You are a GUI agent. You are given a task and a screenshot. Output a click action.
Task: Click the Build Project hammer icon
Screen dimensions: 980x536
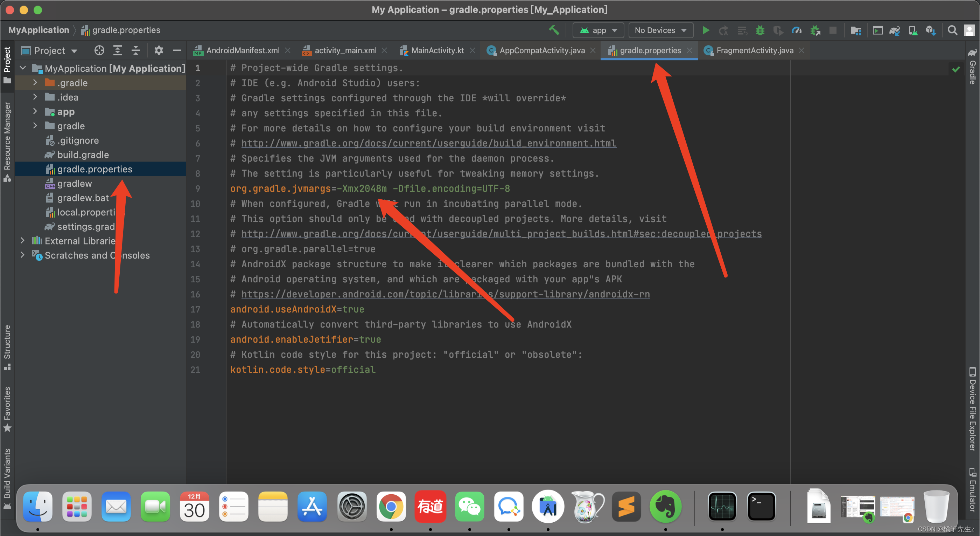click(x=554, y=30)
